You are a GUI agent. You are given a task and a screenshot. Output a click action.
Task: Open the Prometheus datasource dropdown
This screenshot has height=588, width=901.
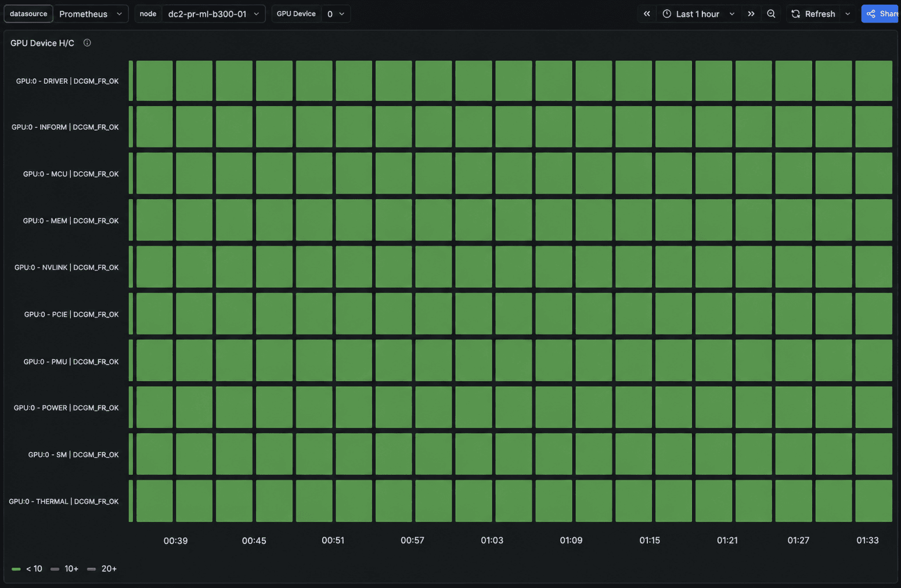(91, 14)
